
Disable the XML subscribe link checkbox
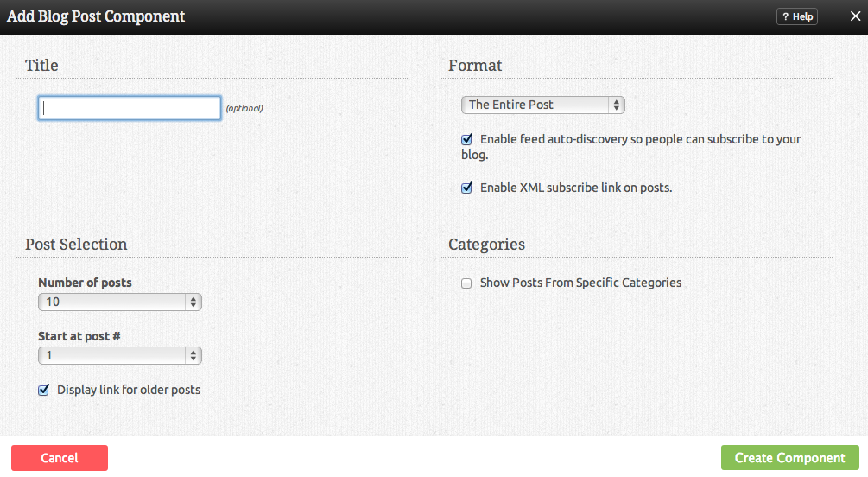(x=467, y=188)
